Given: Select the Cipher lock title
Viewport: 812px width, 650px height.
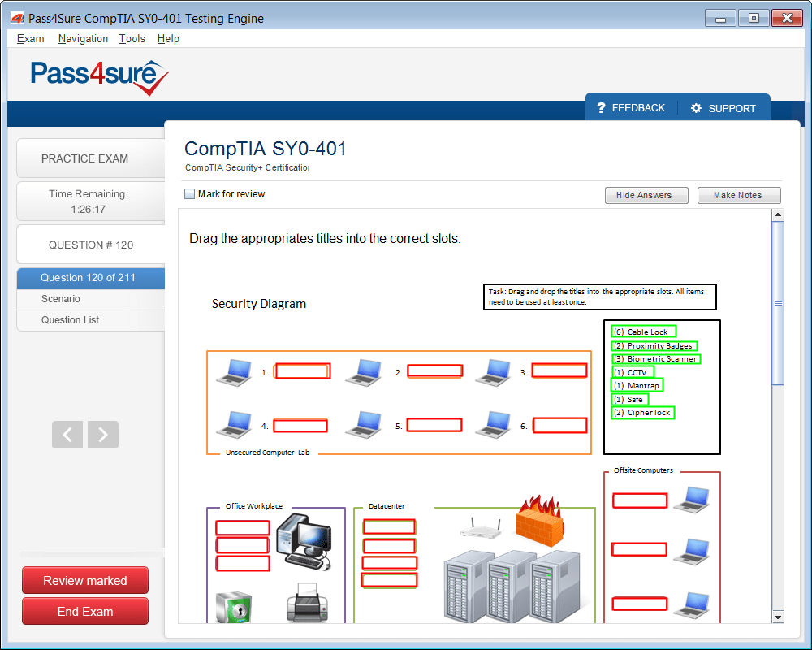Looking at the screenshot, I should [x=642, y=413].
